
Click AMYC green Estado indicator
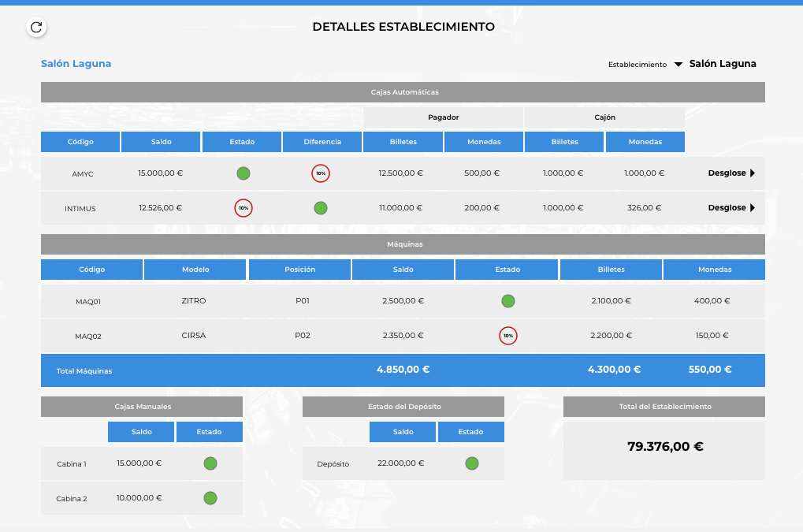(x=244, y=173)
